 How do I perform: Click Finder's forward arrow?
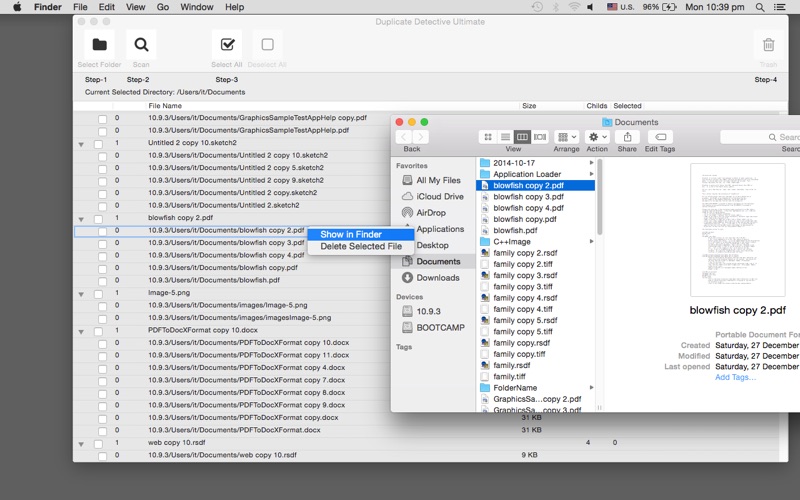point(420,137)
